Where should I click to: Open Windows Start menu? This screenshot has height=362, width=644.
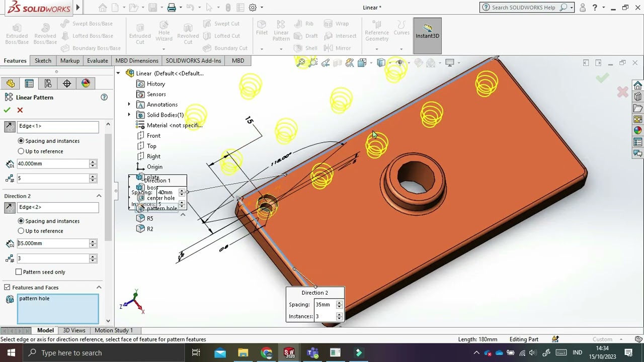pos(11,352)
